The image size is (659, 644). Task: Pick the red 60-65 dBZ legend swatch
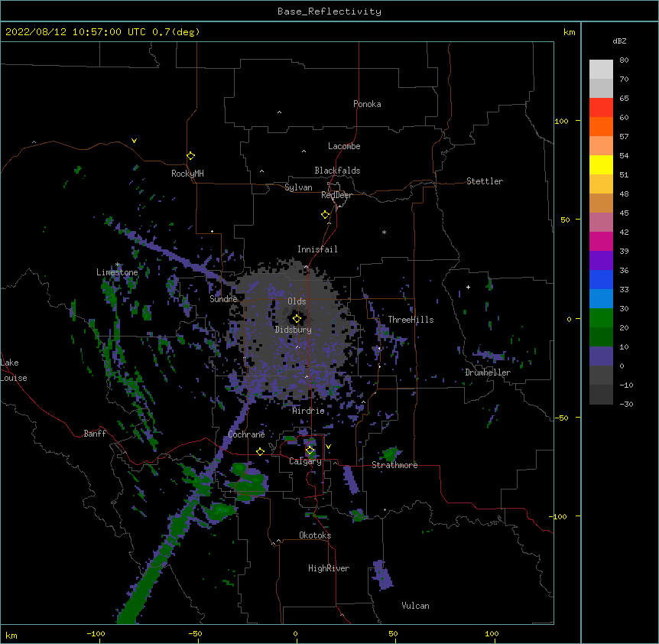coord(601,108)
